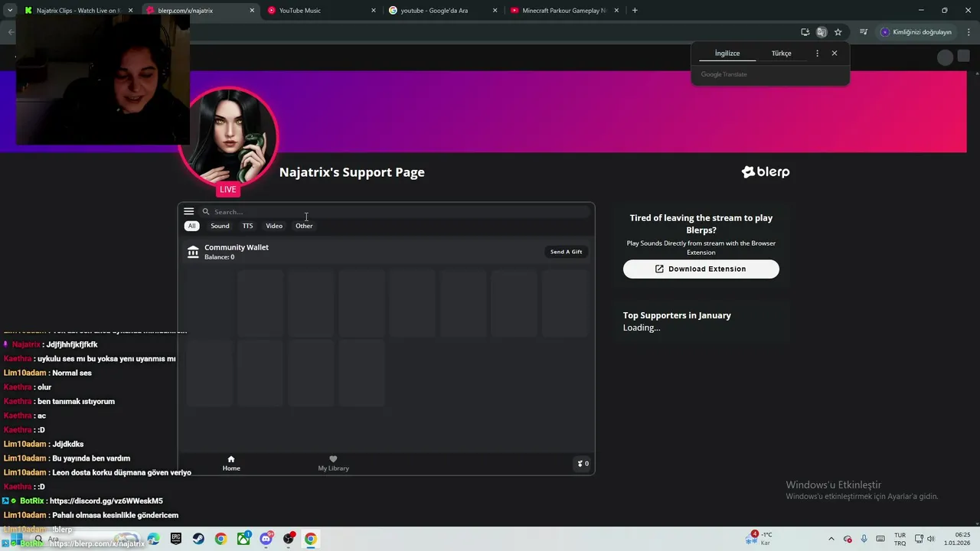Click the LIVE badge under the avatar
Image resolution: width=980 pixels, height=551 pixels.
point(228,190)
